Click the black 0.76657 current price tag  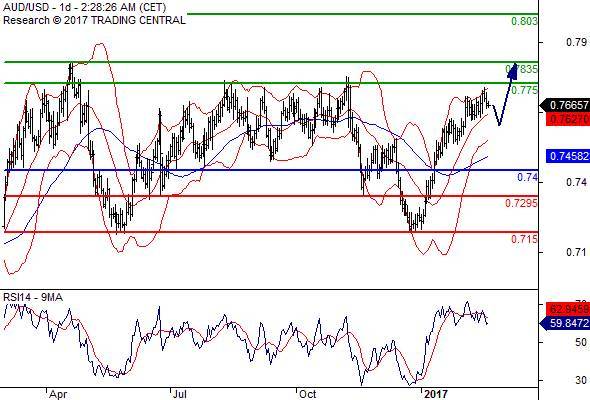566,105
